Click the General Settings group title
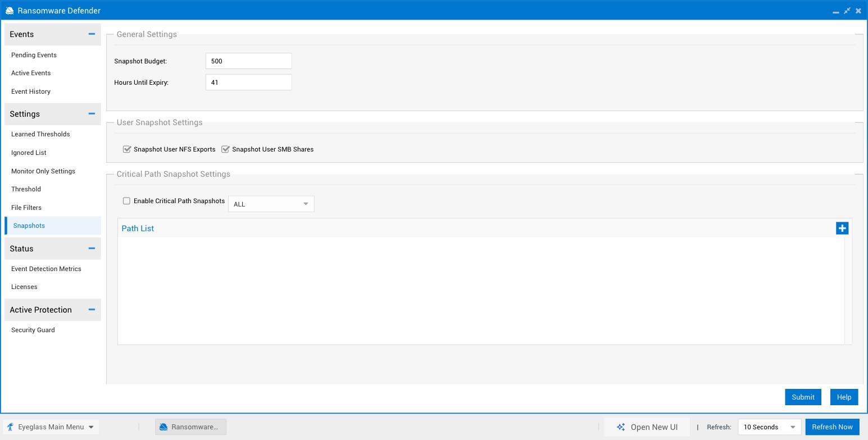The image size is (868, 440). 147,34
